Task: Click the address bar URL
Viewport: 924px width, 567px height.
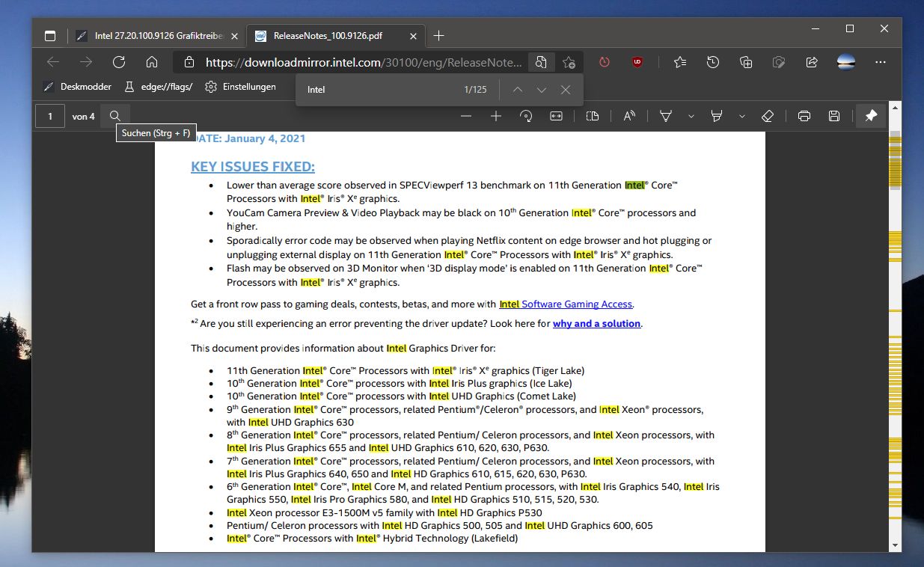Action: coord(364,63)
